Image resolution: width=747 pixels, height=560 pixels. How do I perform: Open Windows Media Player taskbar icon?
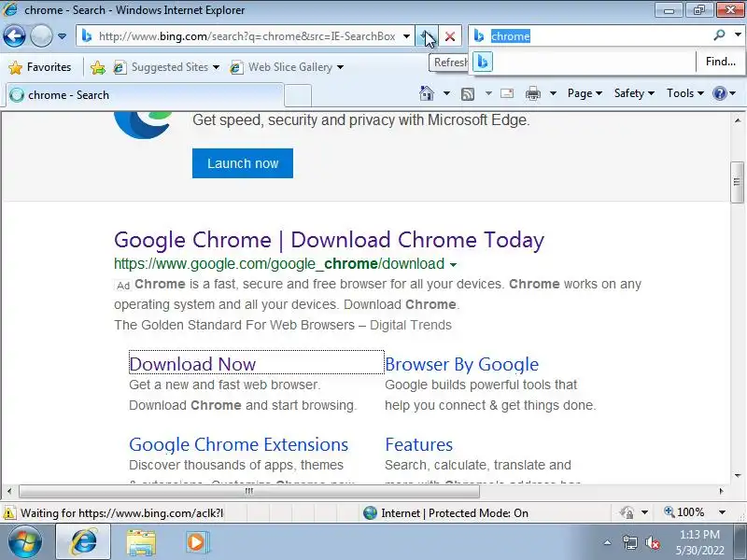pos(196,542)
